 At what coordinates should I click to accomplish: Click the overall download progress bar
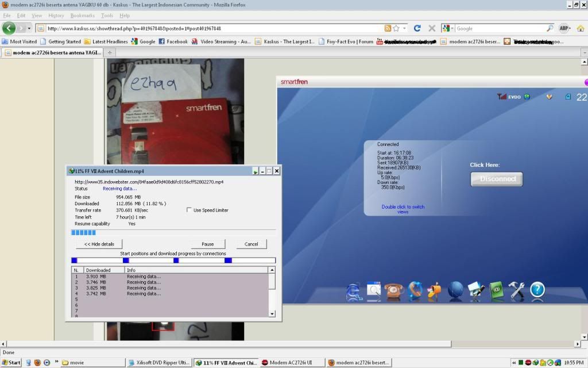click(173, 232)
